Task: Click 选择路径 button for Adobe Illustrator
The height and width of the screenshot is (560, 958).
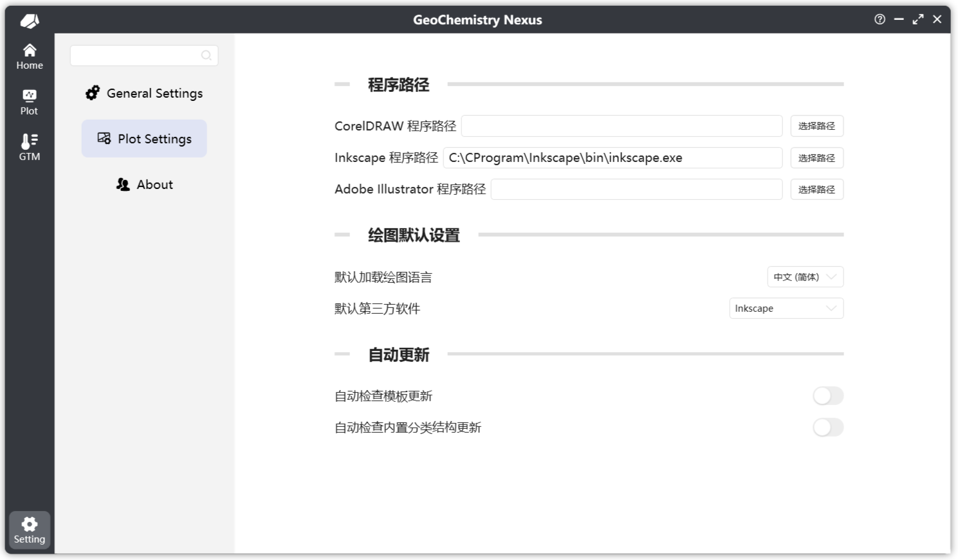Action: point(816,190)
